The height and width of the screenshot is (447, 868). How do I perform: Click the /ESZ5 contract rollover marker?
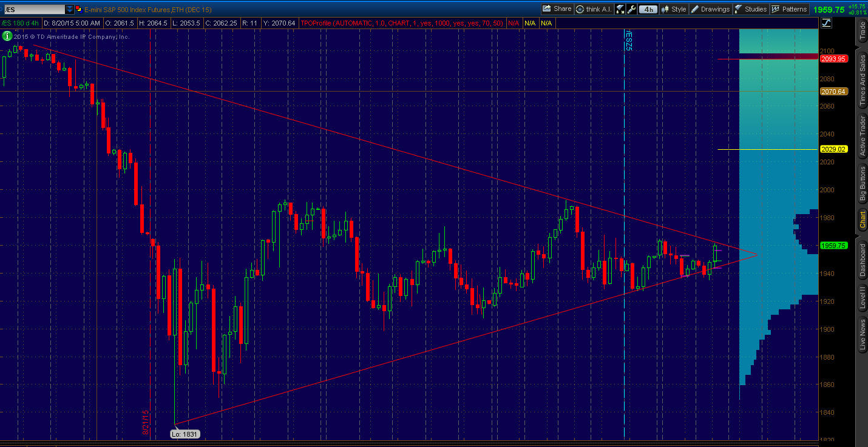[x=629, y=40]
